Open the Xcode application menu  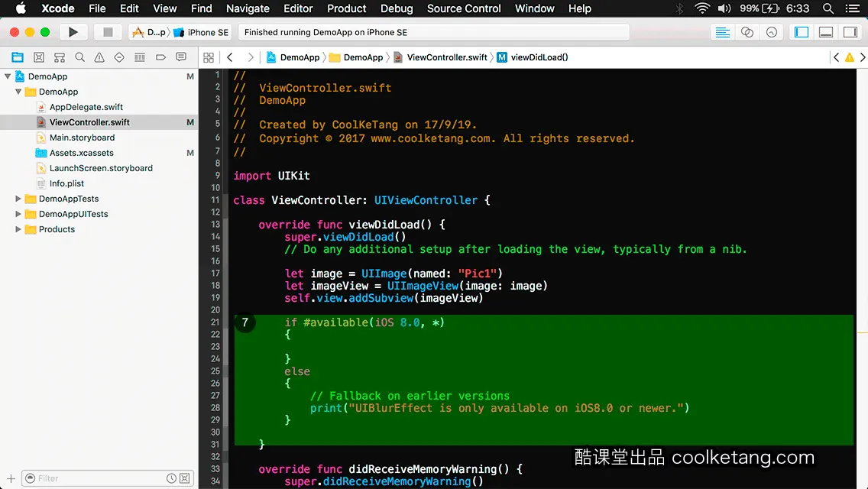(57, 8)
